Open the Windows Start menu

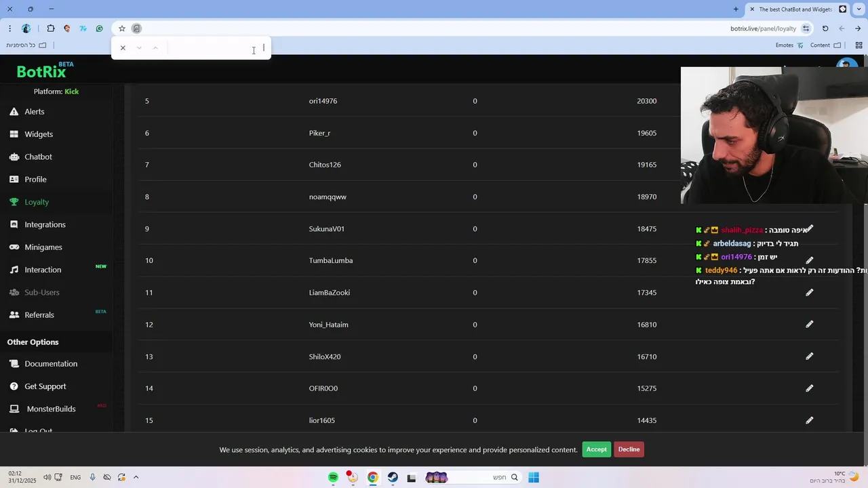tap(534, 478)
